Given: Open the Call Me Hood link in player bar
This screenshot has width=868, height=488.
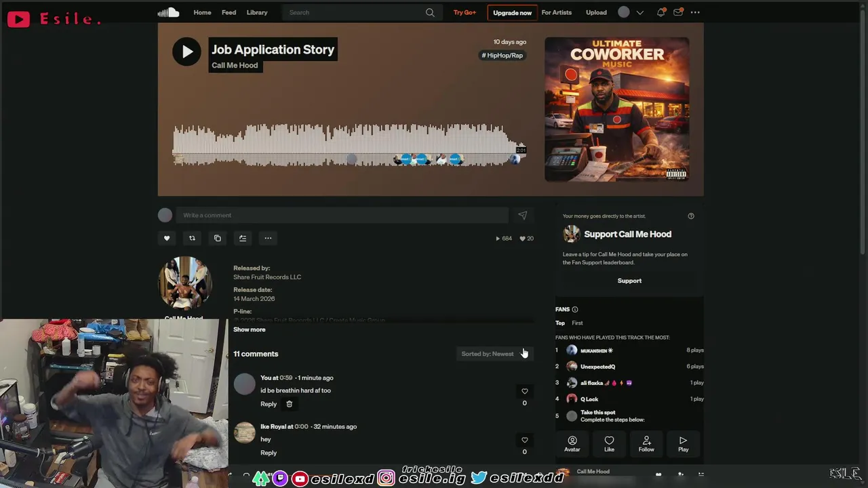Looking at the screenshot, I should [x=593, y=471].
